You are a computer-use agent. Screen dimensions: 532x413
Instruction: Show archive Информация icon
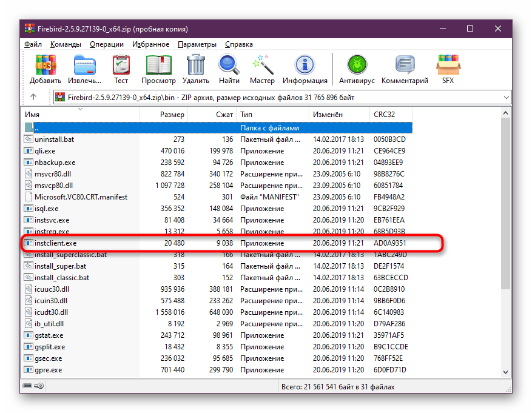coord(305,65)
